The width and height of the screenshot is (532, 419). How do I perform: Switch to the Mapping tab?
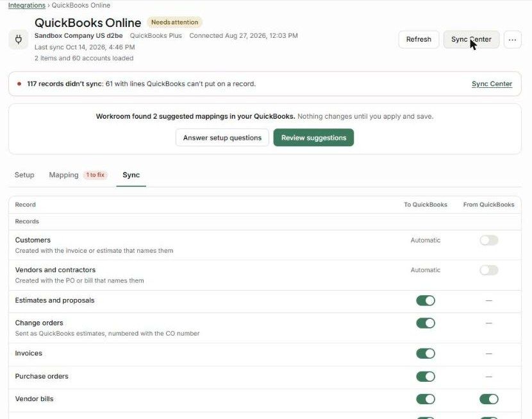point(64,175)
